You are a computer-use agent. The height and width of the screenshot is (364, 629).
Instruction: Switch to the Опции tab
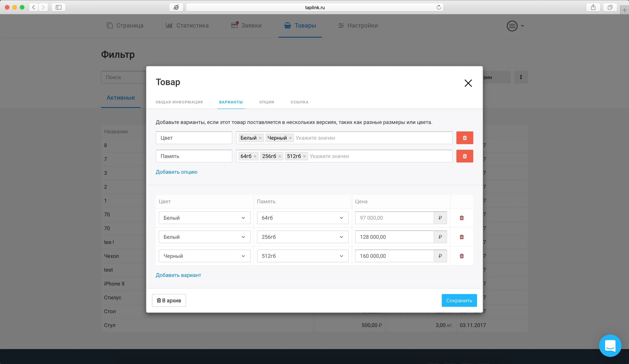266,102
